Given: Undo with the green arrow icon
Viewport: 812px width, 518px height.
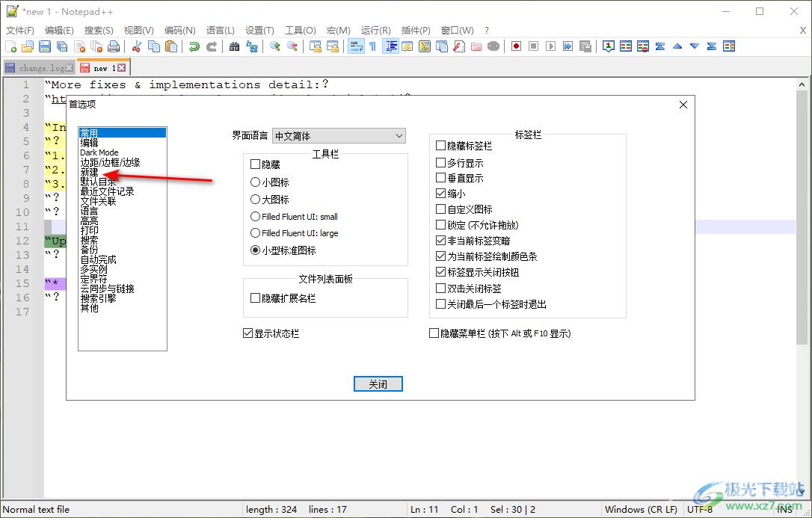Looking at the screenshot, I should 194,46.
